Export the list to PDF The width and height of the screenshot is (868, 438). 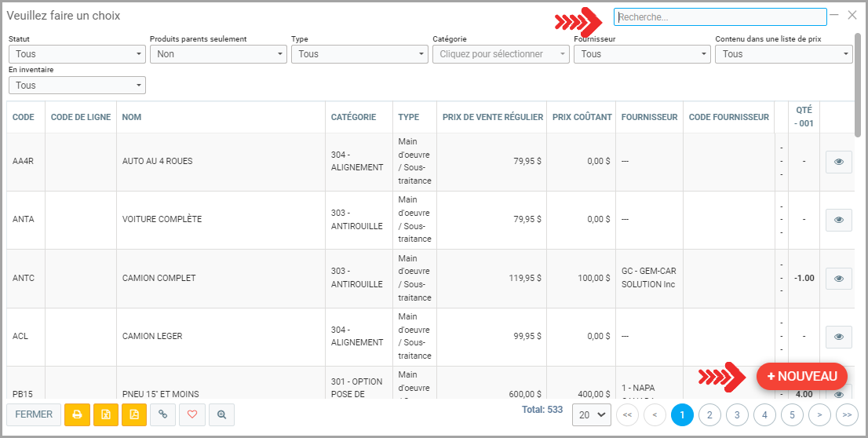click(134, 414)
